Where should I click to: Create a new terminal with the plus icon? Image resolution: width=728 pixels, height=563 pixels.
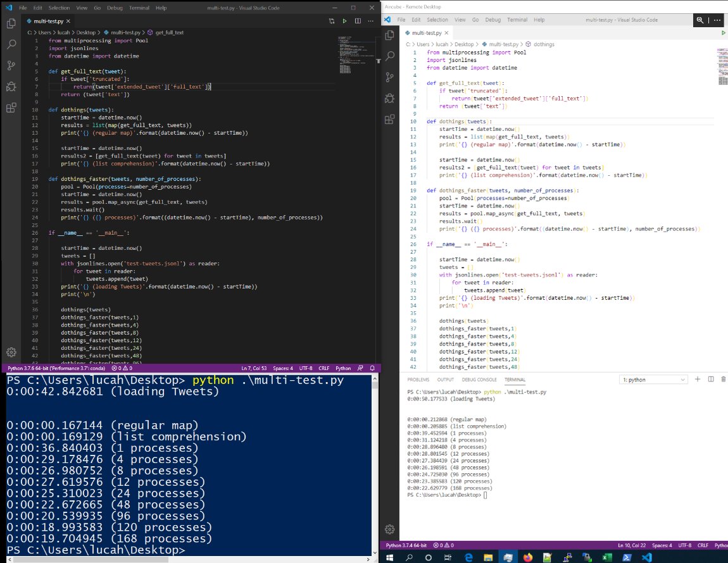coord(697,379)
